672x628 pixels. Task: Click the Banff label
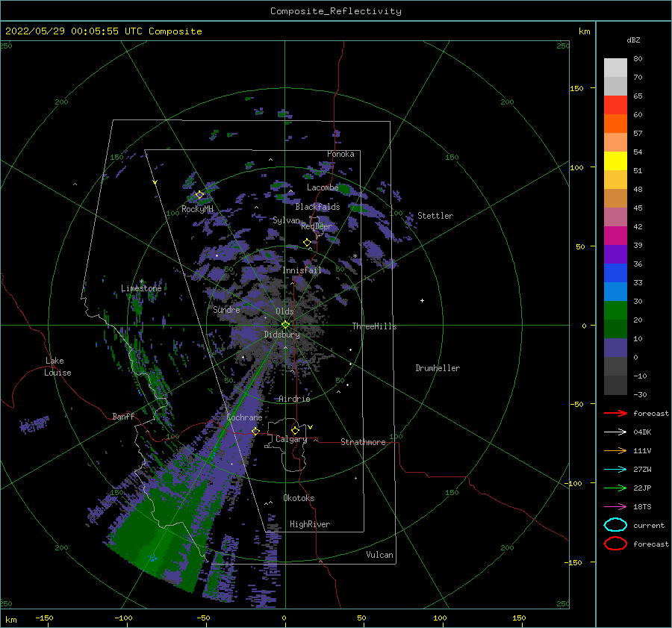[123, 416]
